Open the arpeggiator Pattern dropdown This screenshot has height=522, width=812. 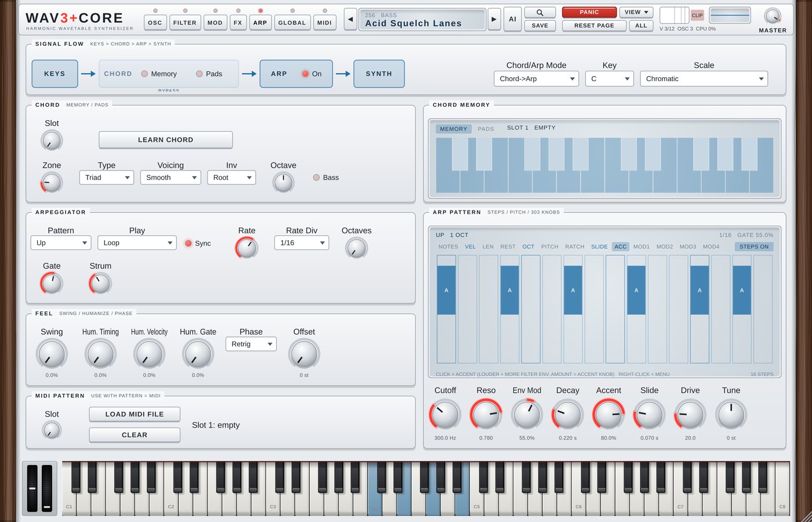[x=61, y=243]
